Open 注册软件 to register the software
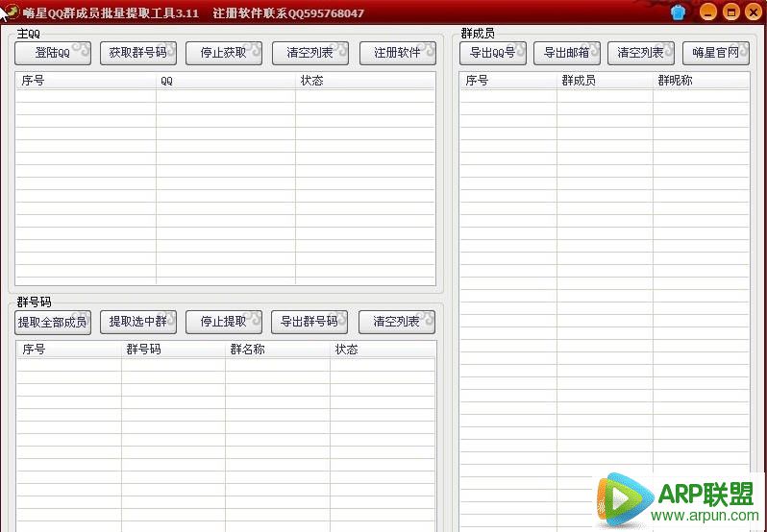 (397, 53)
